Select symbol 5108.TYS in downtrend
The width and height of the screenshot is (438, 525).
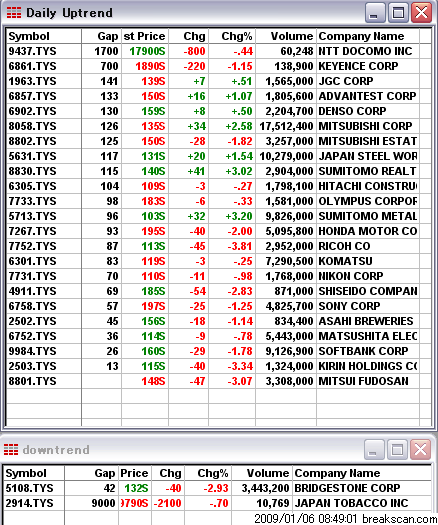29,488
